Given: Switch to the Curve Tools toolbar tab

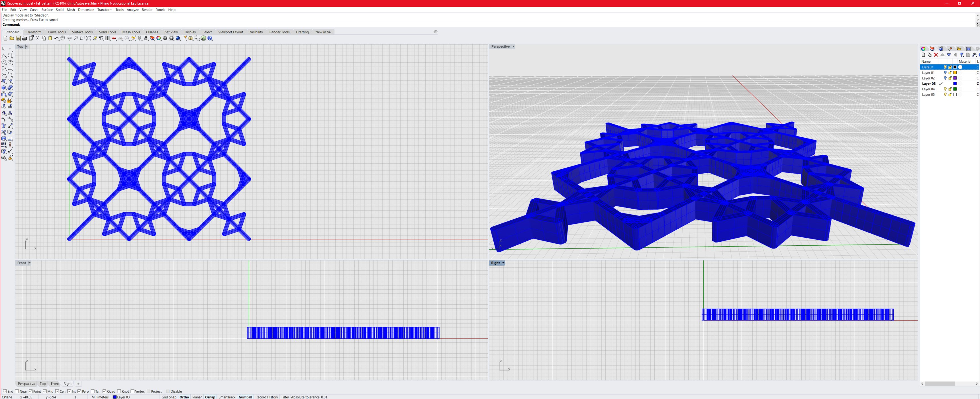Looking at the screenshot, I should (x=57, y=32).
